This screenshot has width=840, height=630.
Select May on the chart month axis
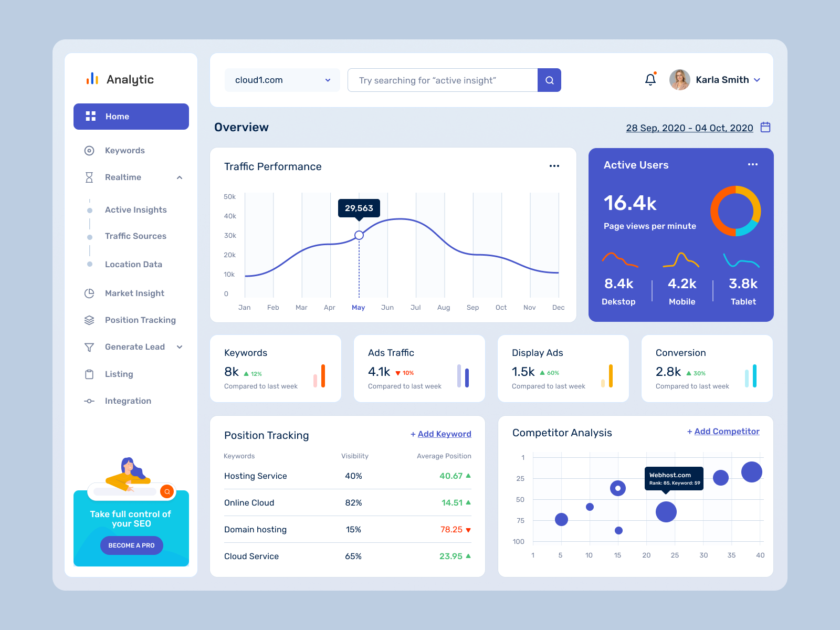coord(359,308)
